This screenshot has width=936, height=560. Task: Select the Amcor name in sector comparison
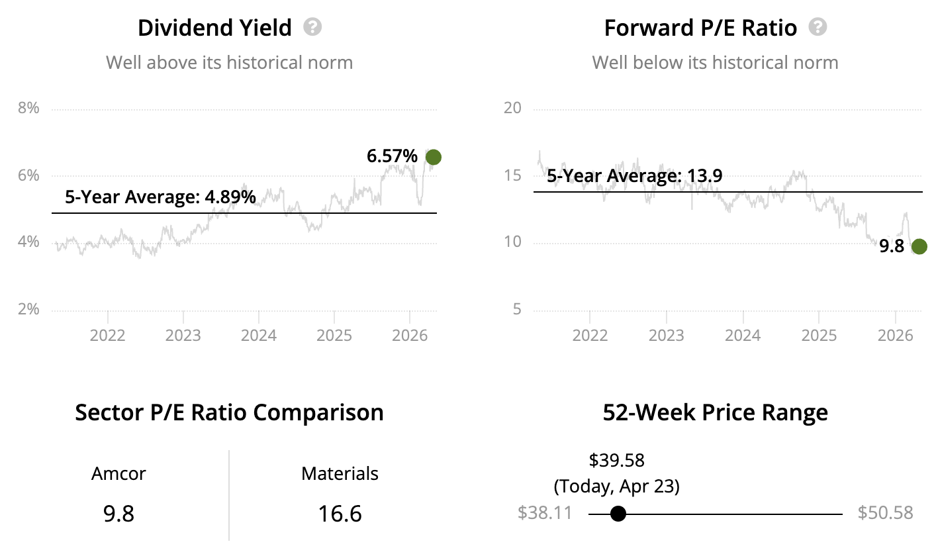[118, 473]
